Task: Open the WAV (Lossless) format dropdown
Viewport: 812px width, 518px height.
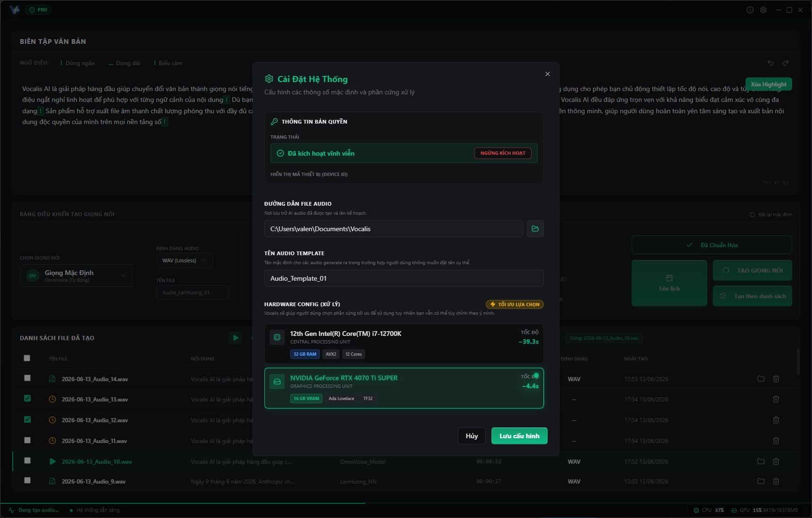Action: coord(185,260)
